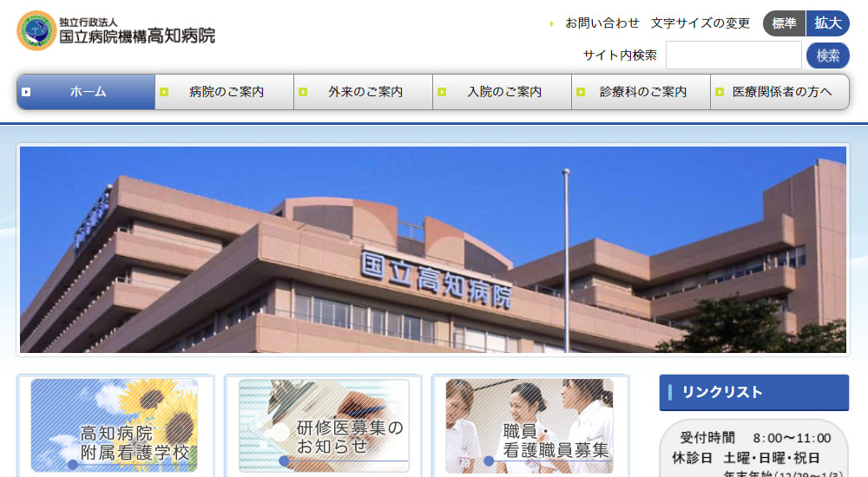Click the yellow arrow icon beside 入院のご案内
The image size is (868, 477).
(x=442, y=92)
